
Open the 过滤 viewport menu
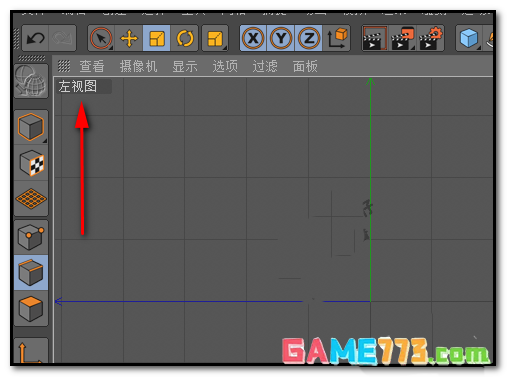[265, 66]
